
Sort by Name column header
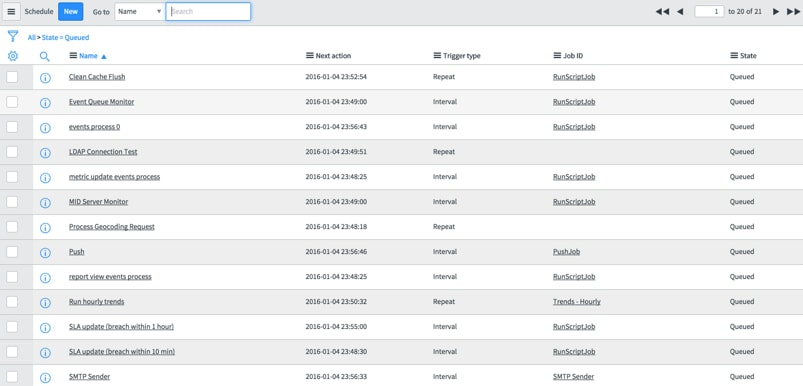click(x=88, y=56)
